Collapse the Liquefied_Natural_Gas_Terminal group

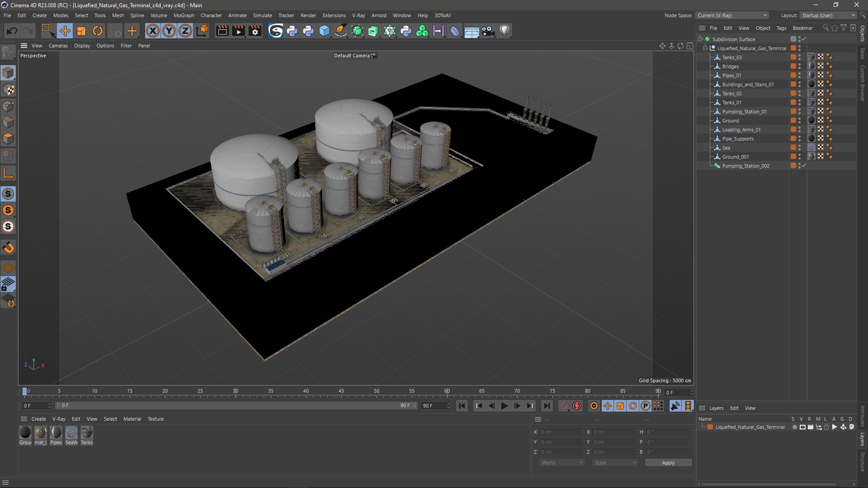705,48
